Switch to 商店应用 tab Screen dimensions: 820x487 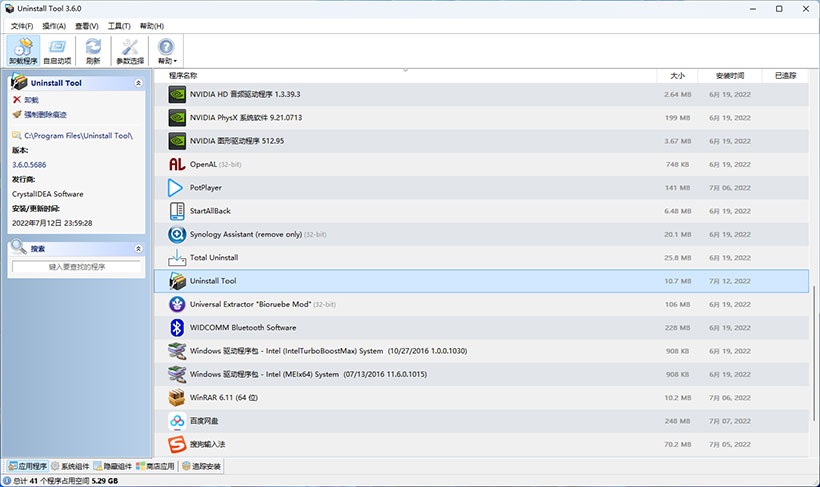(155, 466)
